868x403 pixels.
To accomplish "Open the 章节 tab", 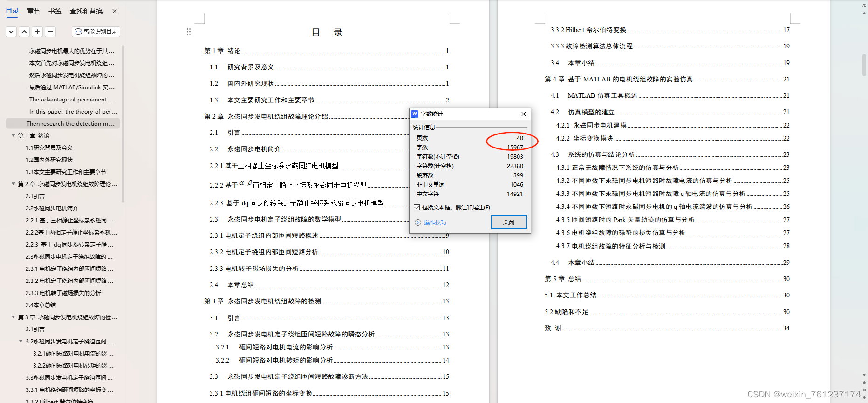I will [x=34, y=11].
